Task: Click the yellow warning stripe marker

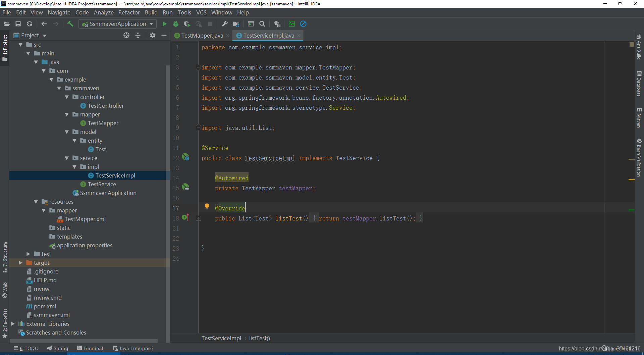Action: point(632,180)
